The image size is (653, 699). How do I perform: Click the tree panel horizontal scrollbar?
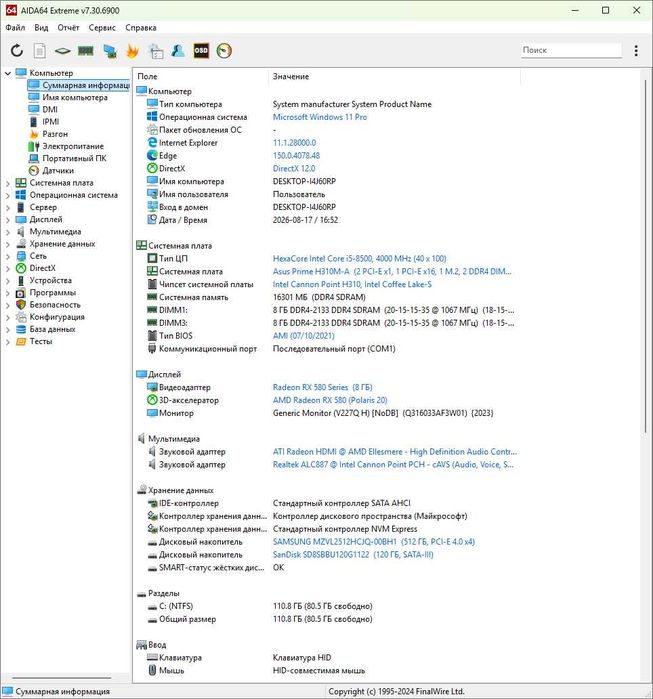(62, 678)
